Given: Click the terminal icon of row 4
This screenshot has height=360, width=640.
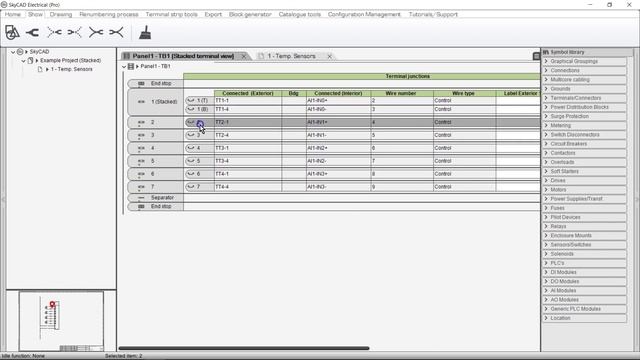Looking at the screenshot, I should [x=141, y=148].
